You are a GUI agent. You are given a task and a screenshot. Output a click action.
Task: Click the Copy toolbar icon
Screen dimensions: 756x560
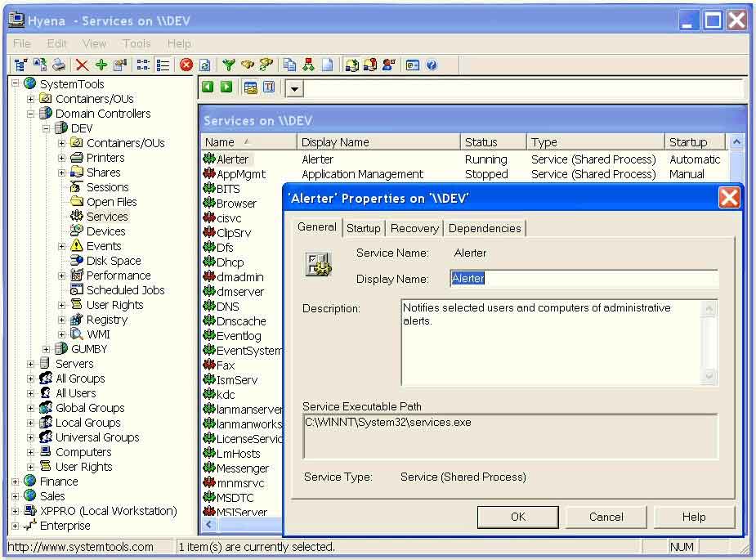coord(289,65)
